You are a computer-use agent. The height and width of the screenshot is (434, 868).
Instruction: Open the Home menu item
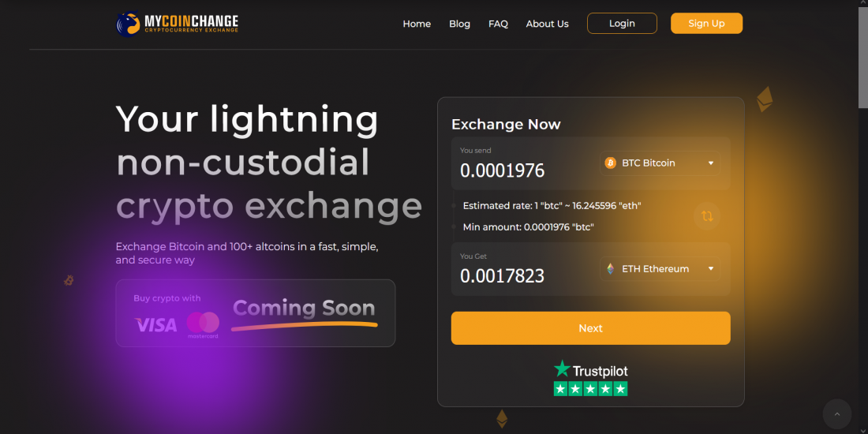417,24
